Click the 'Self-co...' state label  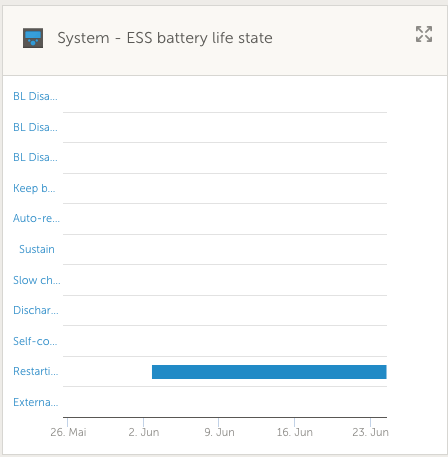tap(35, 341)
